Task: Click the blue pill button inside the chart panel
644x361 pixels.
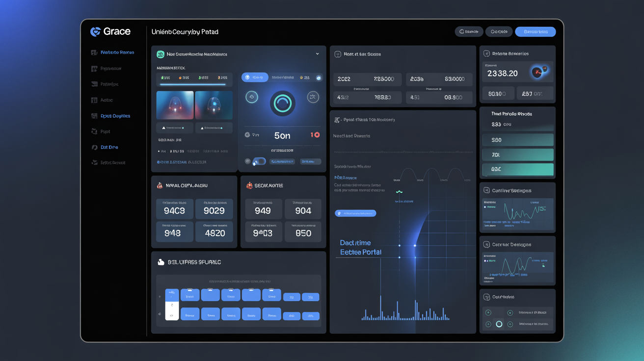Action: [x=355, y=213]
